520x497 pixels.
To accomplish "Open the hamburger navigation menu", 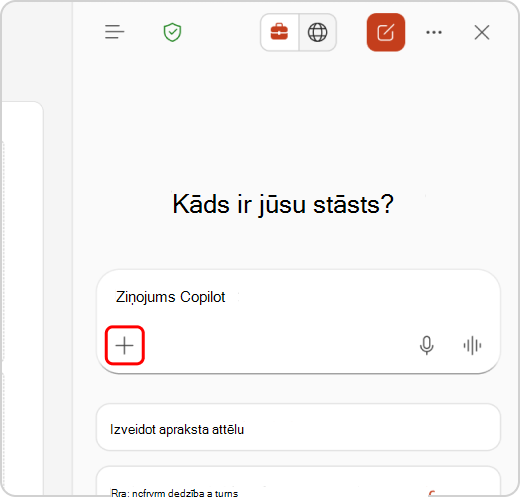I will [x=114, y=32].
